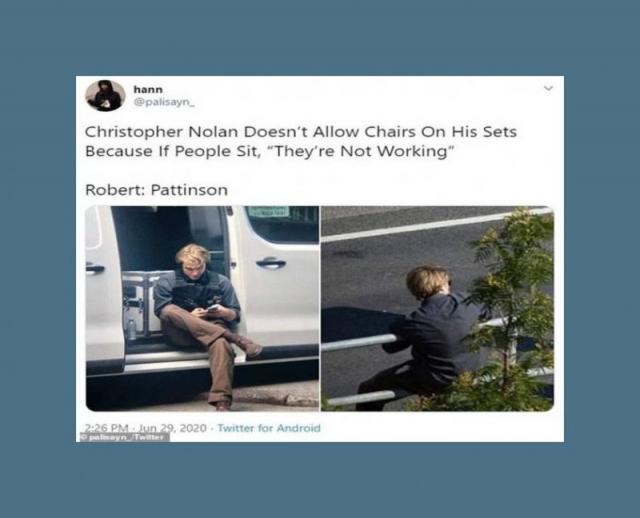Click the display name "hann"
The width and height of the screenshot is (640, 518).
(x=148, y=89)
